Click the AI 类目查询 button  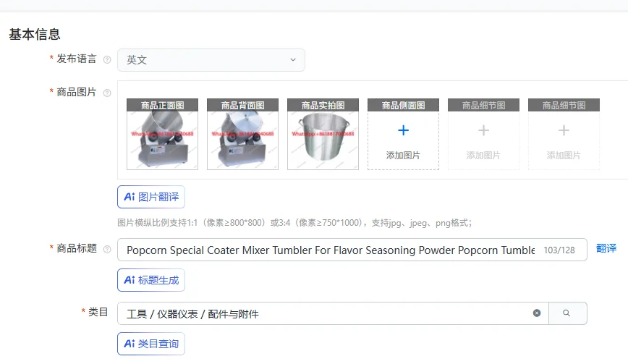tap(151, 344)
